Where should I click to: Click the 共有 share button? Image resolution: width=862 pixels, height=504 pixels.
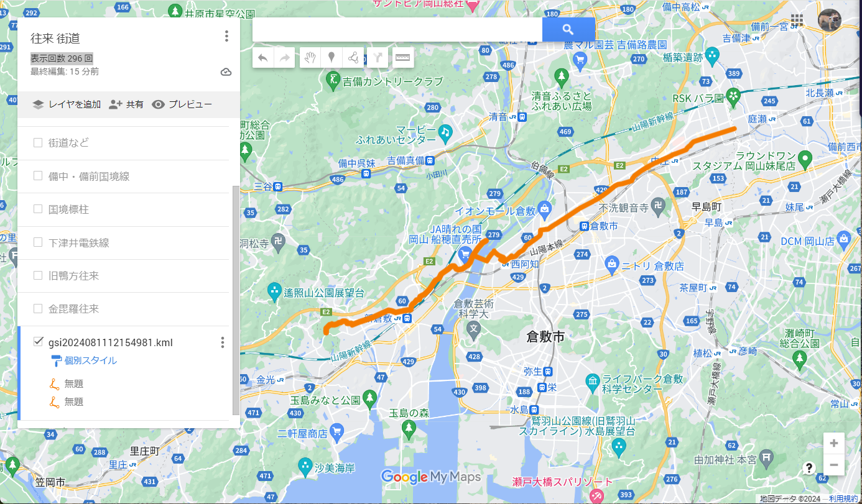pos(126,104)
